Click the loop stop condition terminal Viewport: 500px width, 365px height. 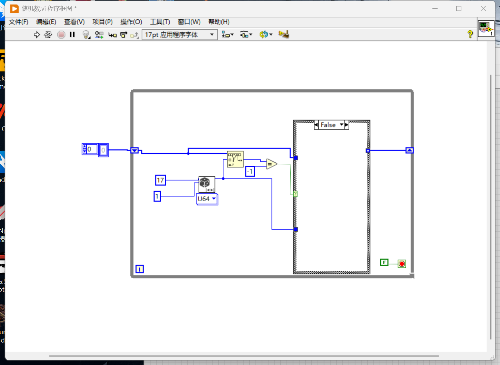point(402,264)
